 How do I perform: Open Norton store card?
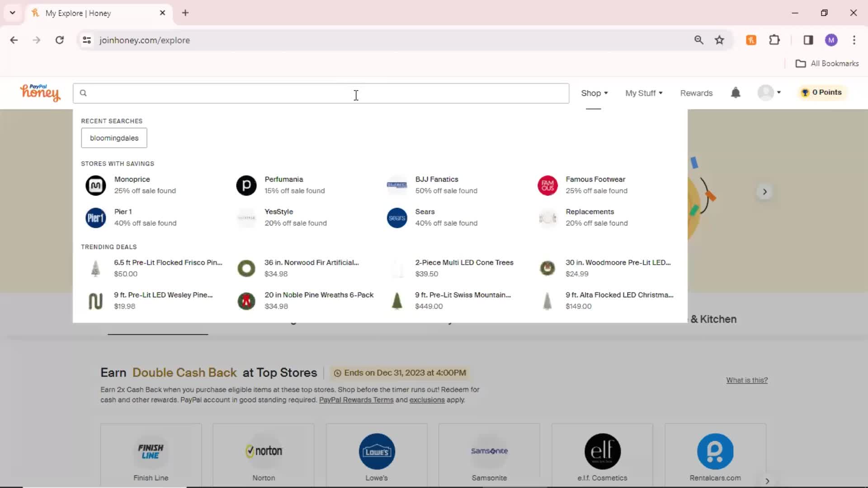(264, 455)
